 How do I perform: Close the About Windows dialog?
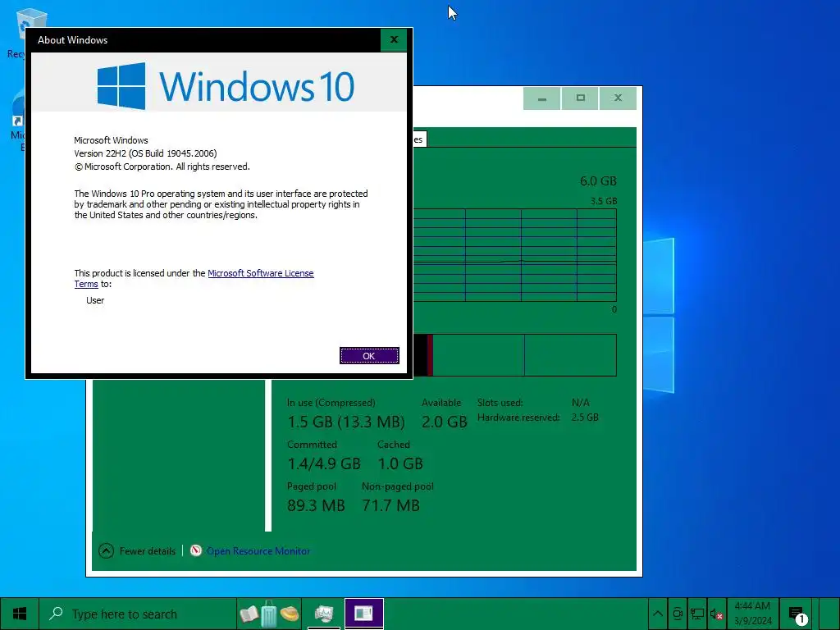pos(394,39)
